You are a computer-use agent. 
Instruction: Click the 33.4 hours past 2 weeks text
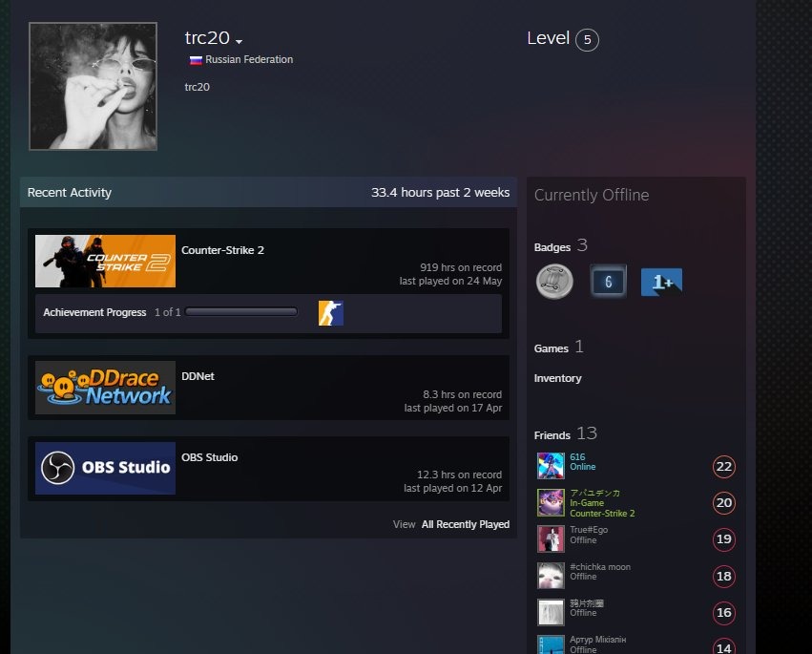pyautogui.click(x=440, y=192)
